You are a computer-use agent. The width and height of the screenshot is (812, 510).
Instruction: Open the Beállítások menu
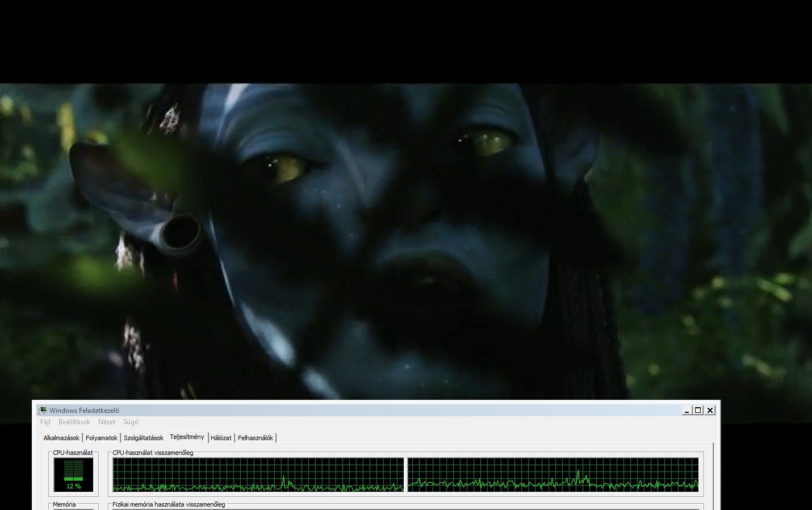(74, 422)
